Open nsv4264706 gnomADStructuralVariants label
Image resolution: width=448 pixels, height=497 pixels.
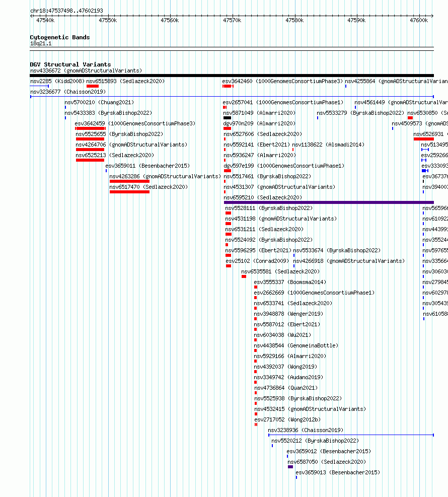pos(131,145)
